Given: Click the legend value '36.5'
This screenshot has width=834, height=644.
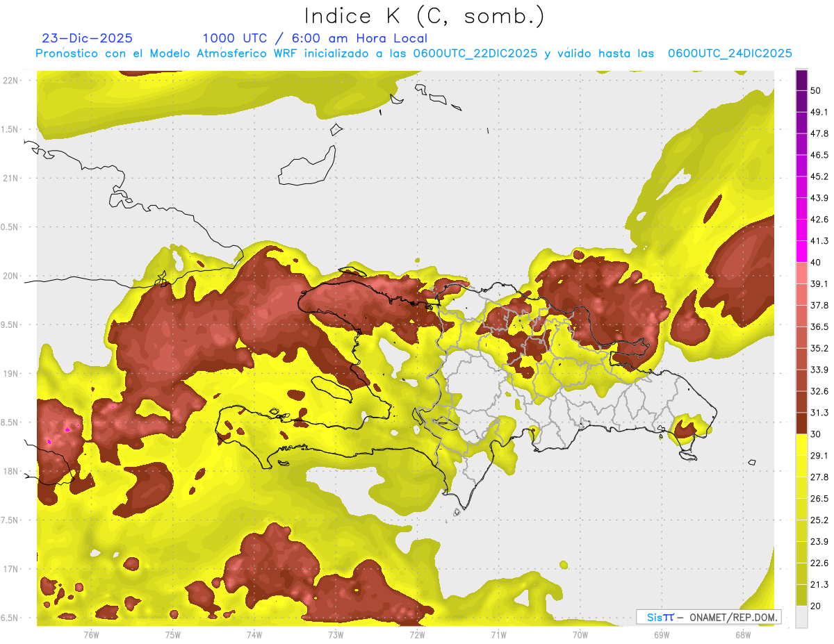Looking at the screenshot, I should pyautogui.click(x=819, y=327).
